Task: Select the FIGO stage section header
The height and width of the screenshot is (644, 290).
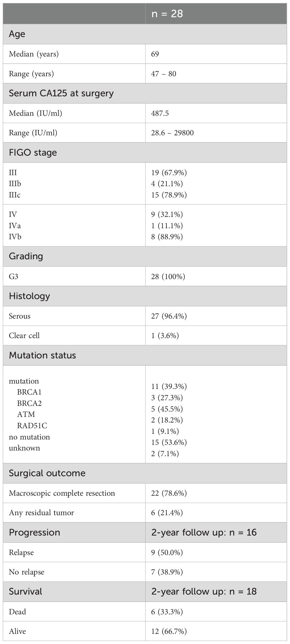Action: click(x=33, y=153)
